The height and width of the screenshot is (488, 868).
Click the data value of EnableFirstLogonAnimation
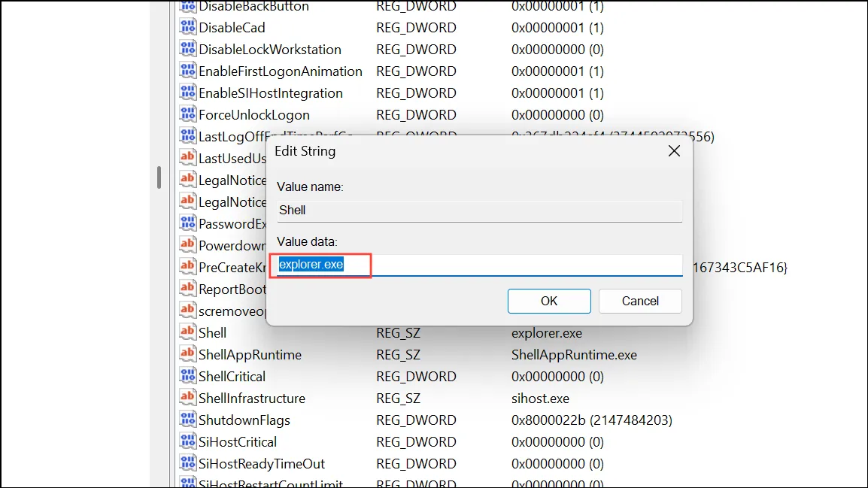[557, 71]
